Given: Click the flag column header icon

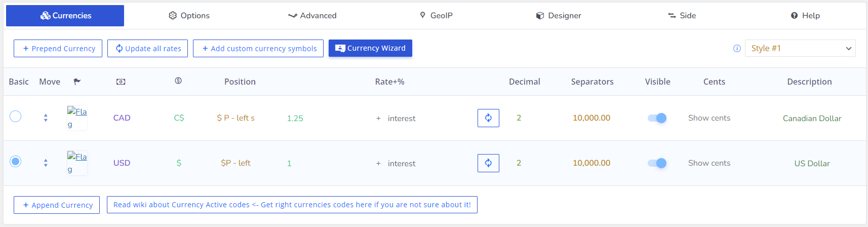Looking at the screenshot, I should click(77, 82).
